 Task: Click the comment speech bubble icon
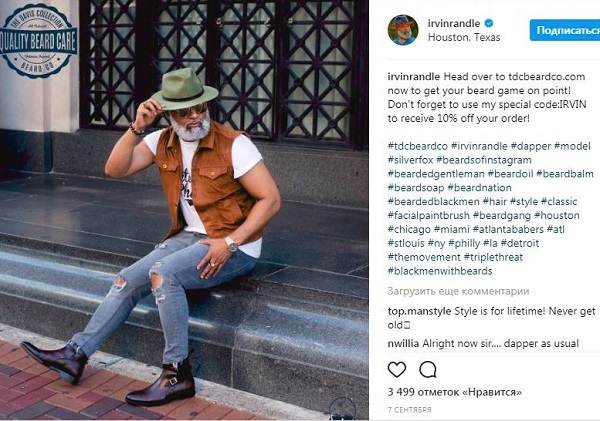point(428,370)
